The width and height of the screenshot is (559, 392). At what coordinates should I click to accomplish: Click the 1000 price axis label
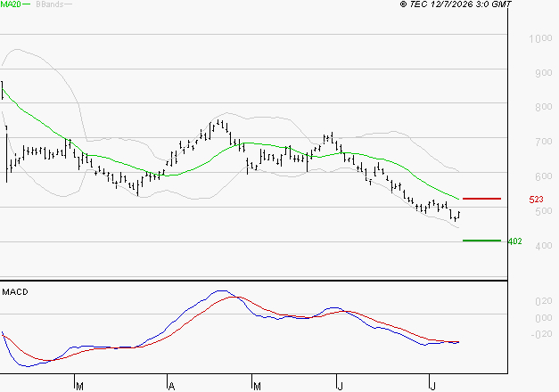(x=540, y=38)
